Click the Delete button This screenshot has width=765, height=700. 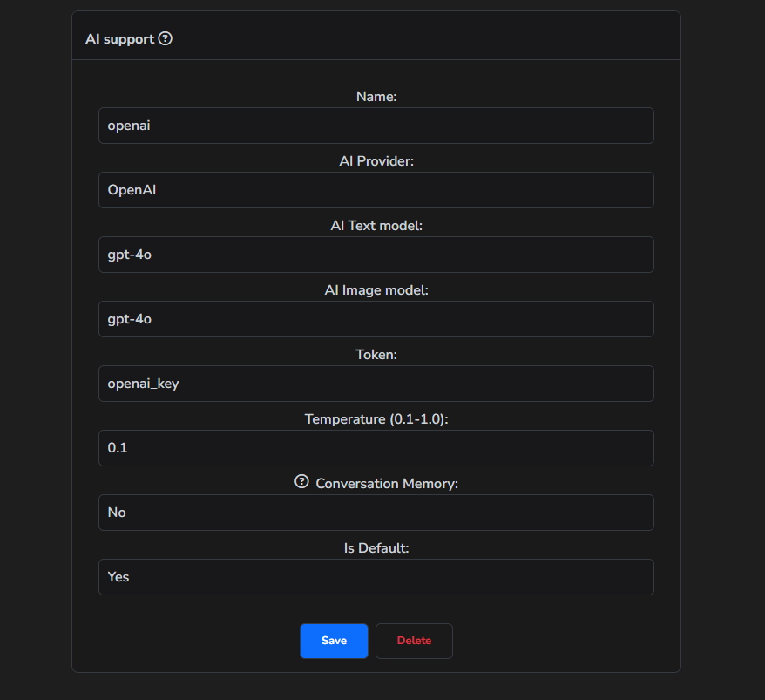(x=414, y=640)
